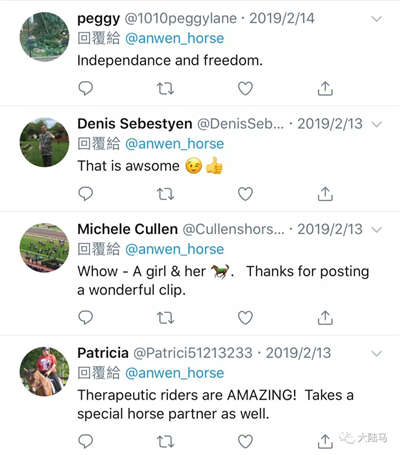Reply to peggy's tweet
This screenshot has height=455, width=400.
coord(85,88)
